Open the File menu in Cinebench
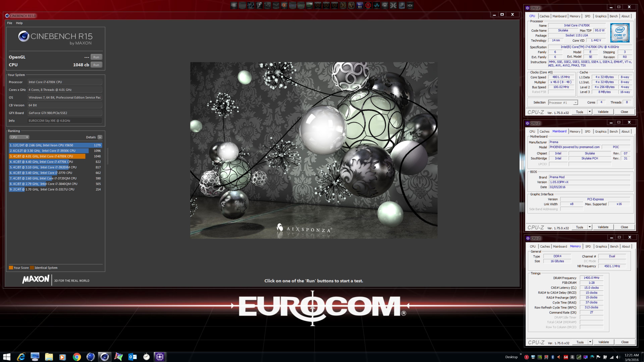The width and height of the screenshot is (644, 362). pos(10,23)
